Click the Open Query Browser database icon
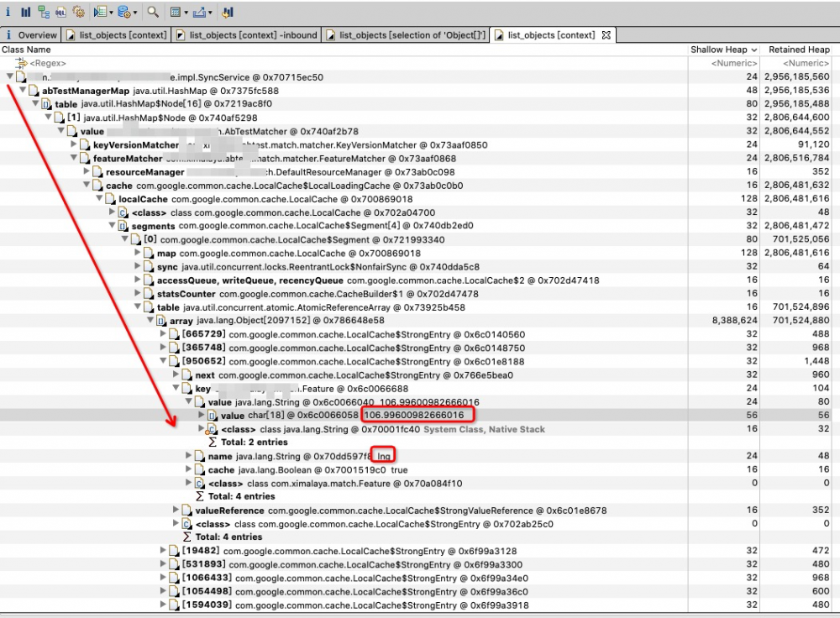 pyautogui.click(x=123, y=12)
